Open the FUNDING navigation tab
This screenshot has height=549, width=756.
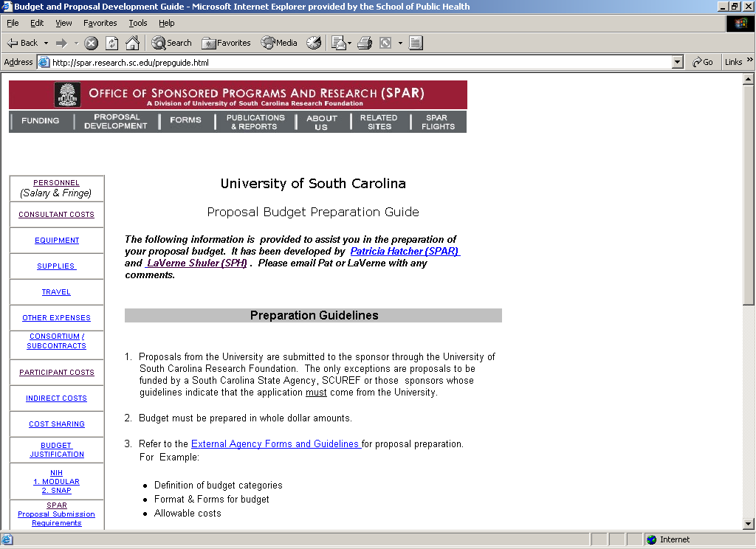click(41, 121)
